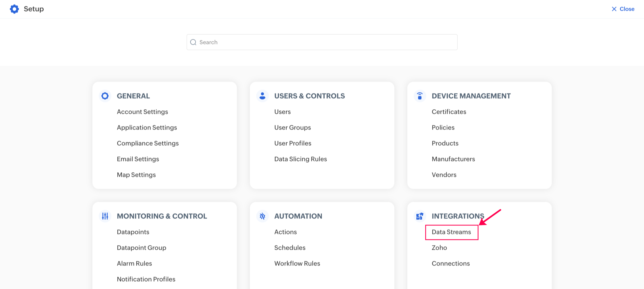The width and height of the screenshot is (644, 289).
Task: Click the Users & Controls person icon
Action: pos(262,96)
